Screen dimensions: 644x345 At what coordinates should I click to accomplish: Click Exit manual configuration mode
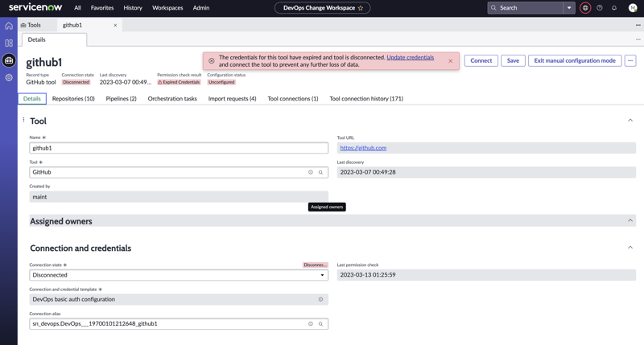click(575, 60)
